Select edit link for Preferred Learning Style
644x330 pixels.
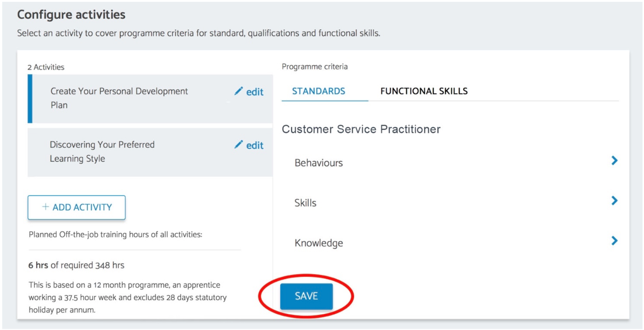pyautogui.click(x=255, y=146)
